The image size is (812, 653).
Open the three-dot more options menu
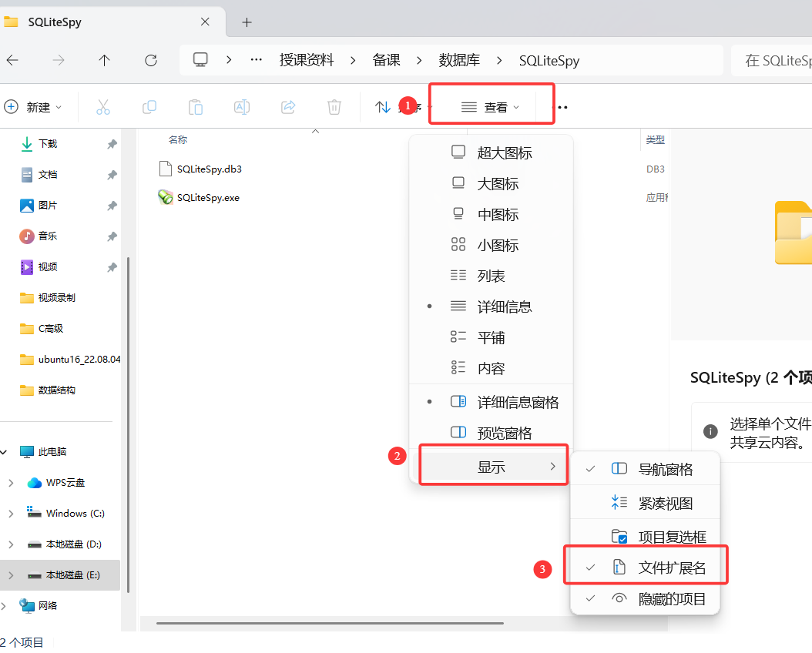[x=560, y=107]
